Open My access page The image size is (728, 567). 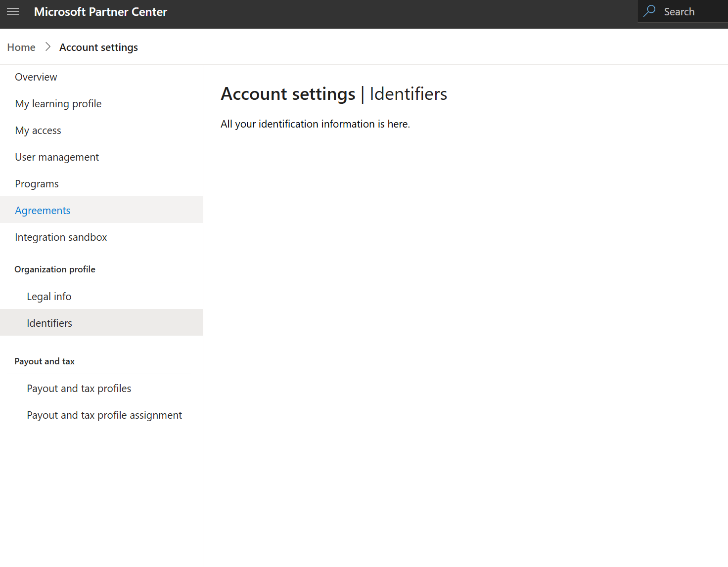point(38,131)
